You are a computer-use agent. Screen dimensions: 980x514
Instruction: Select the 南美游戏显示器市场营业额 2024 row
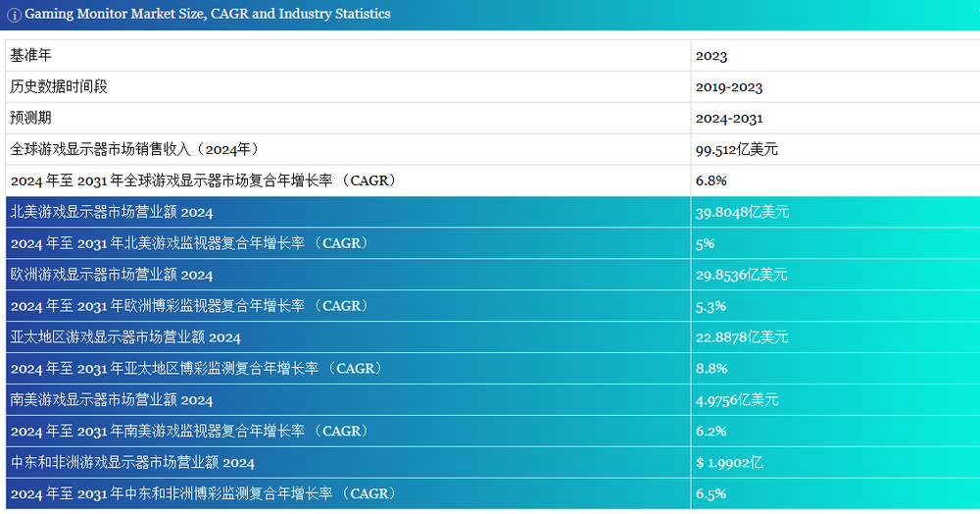click(112, 400)
